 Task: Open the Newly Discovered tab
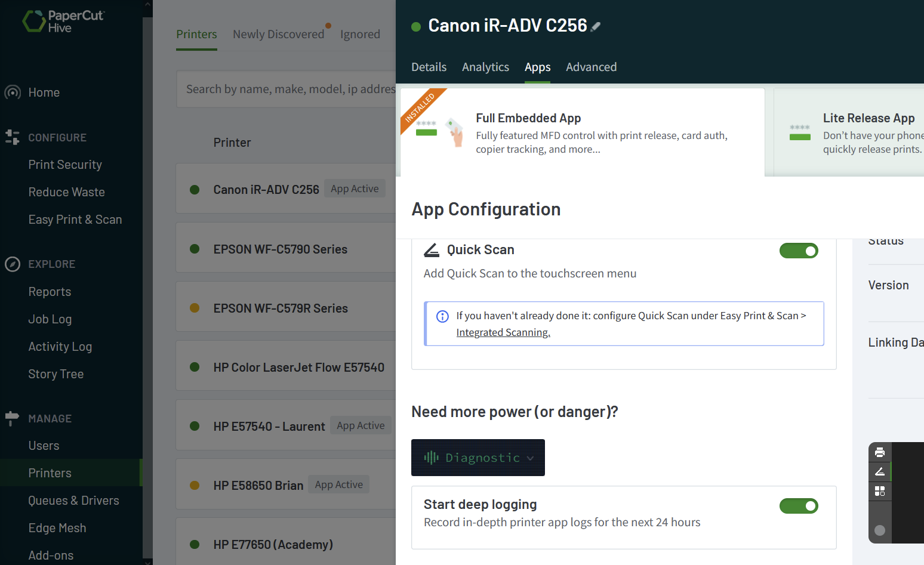click(x=278, y=35)
